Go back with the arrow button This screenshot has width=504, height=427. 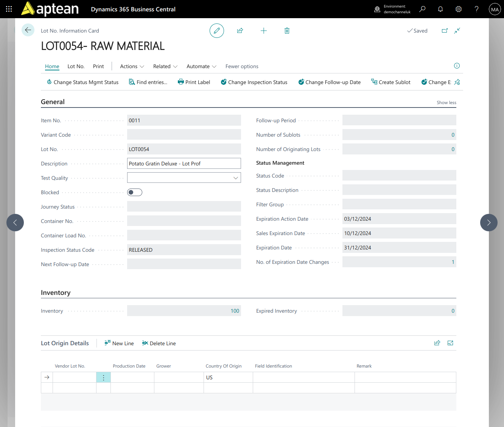(28, 30)
